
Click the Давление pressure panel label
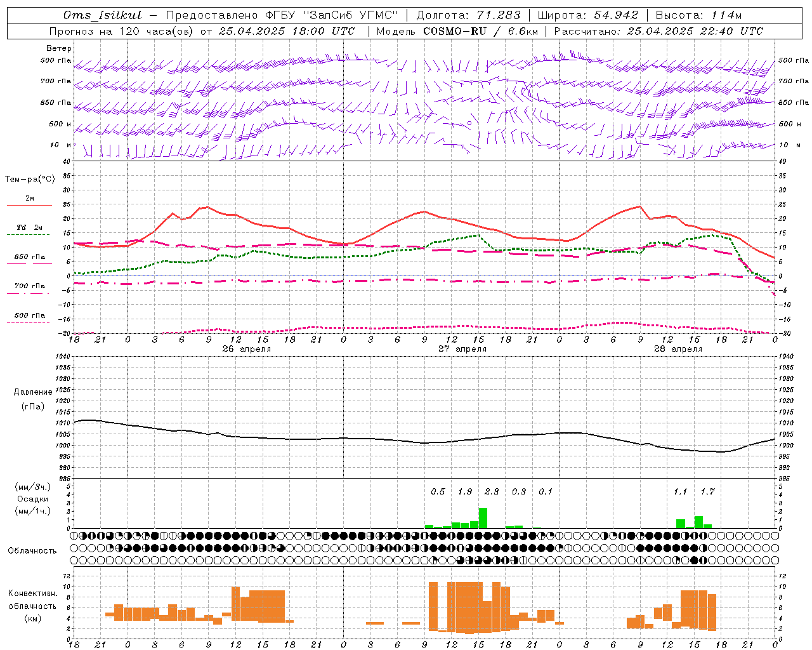click(x=33, y=392)
